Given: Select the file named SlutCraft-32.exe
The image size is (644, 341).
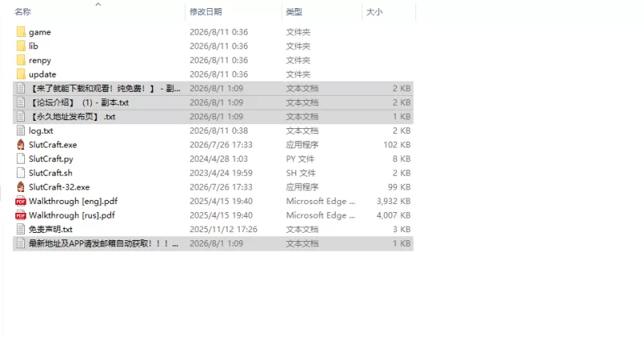Looking at the screenshot, I should [59, 187].
